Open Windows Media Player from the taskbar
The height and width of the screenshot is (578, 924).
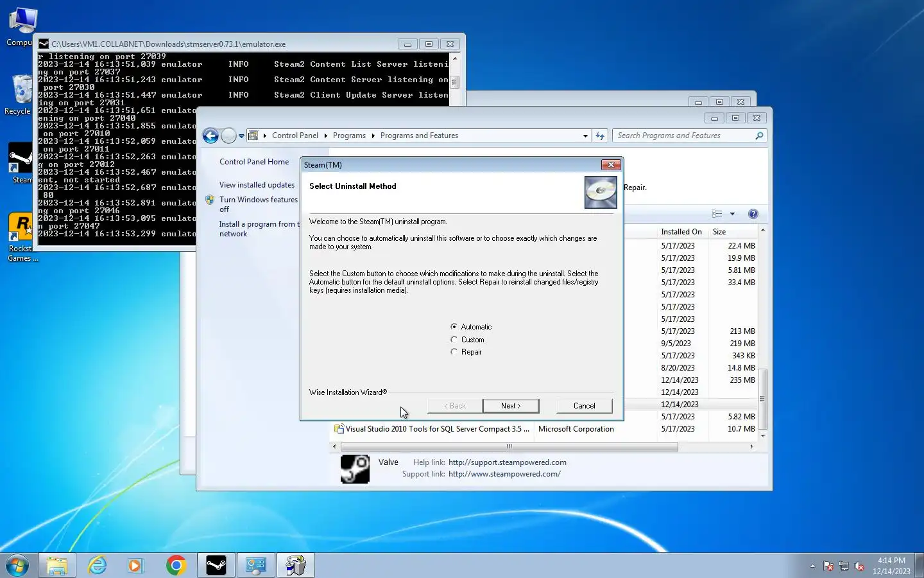(x=135, y=566)
